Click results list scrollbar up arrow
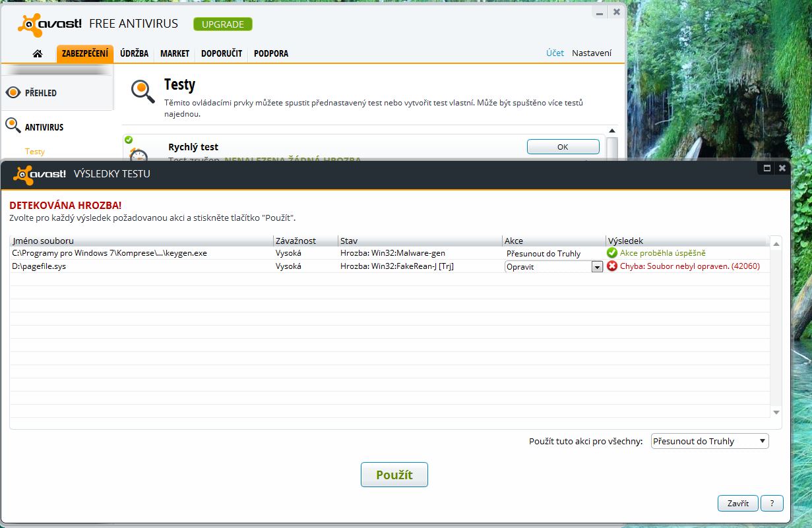 point(776,245)
